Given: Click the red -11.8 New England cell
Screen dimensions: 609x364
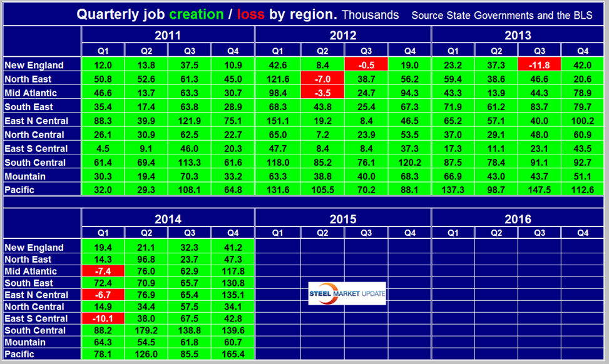Looking at the screenshot, I should point(539,65).
